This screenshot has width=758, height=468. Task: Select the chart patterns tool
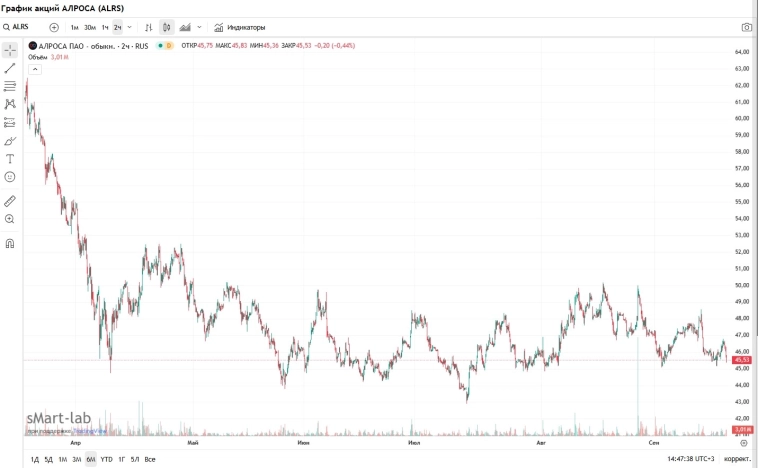point(10,104)
